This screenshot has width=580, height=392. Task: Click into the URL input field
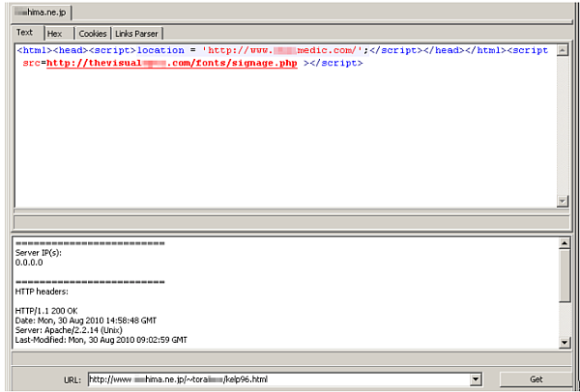tap(279, 379)
